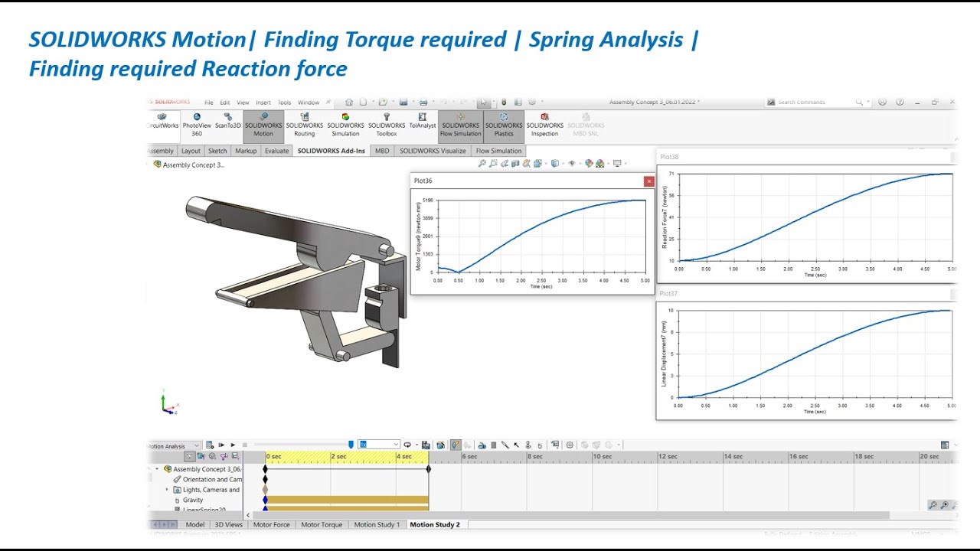Select the Gravity tree item

pyautogui.click(x=188, y=500)
